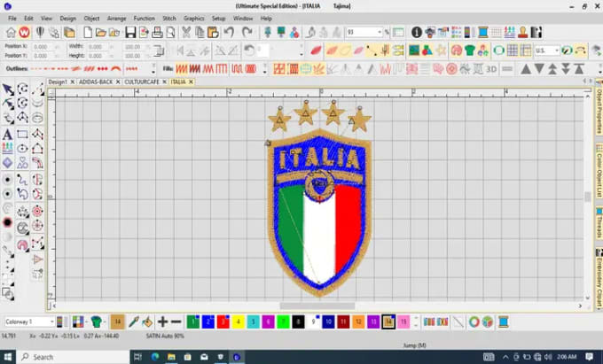
Task: Click the green T-shirt garment icon
Action: point(470,50)
